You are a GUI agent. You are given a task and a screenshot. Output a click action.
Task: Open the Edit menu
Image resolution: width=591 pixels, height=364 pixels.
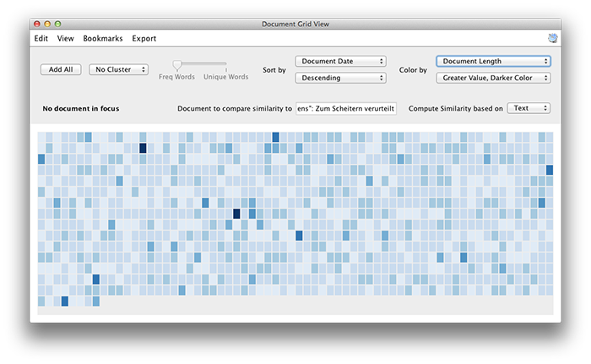click(41, 39)
